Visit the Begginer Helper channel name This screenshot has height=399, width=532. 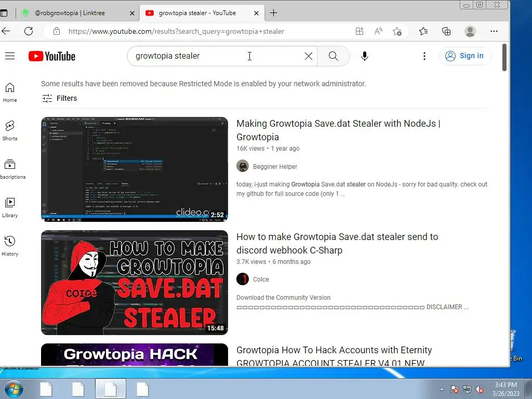click(275, 167)
